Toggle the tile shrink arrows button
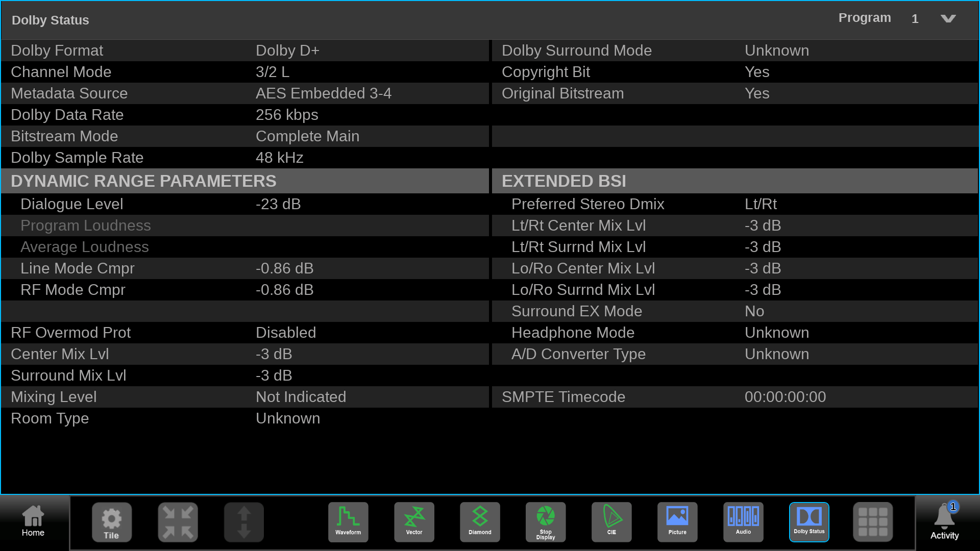The height and width of the screenshot is (551, 980). point(178,521)
